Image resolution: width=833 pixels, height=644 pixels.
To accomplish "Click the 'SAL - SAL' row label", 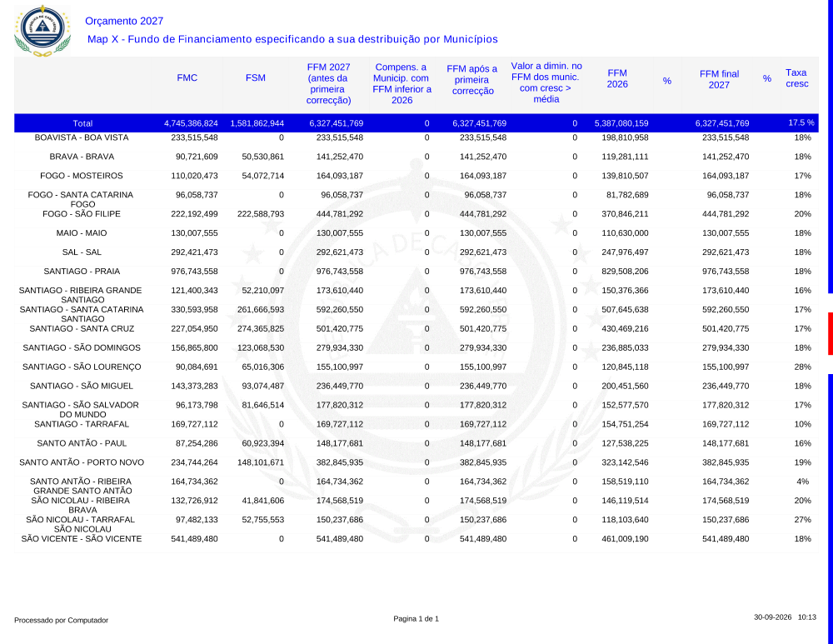I will point(82,252).
